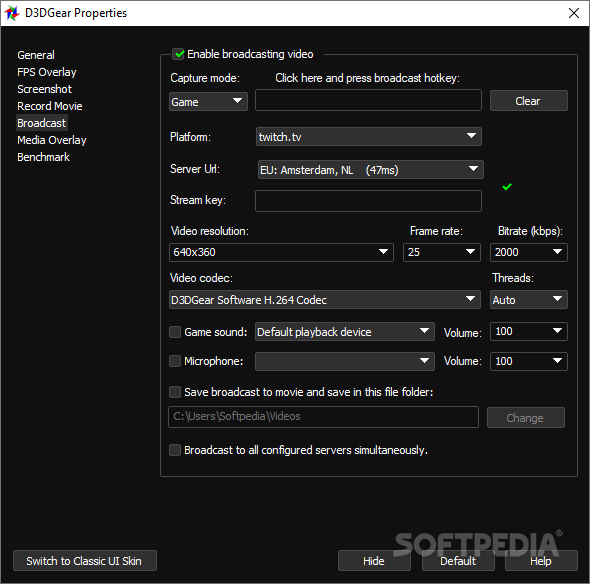The height and width of the screenshot is (584, 590).
Task: Enable the Game sound checkbox
Action: pos(175,332)
